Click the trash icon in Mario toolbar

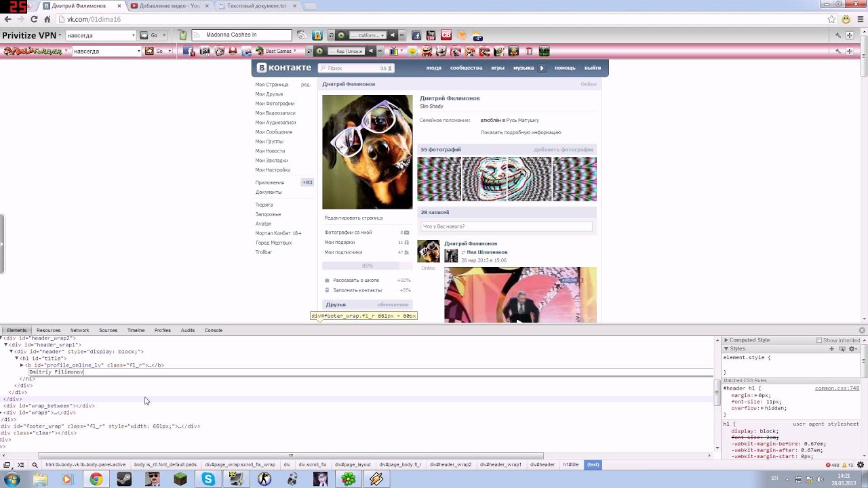pyautogui.click(x=529, y=51)
